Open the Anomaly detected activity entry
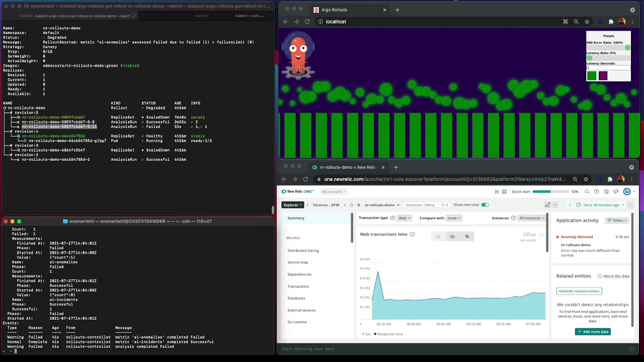 coord(593,246)
